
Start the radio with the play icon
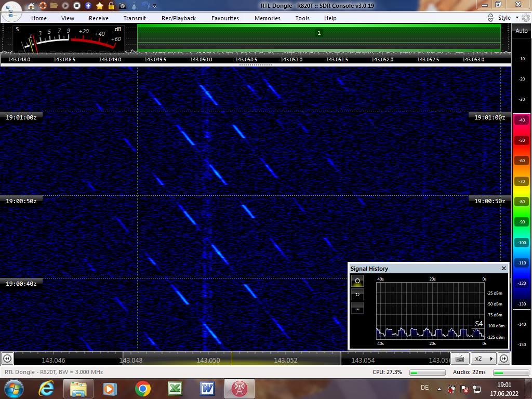[x=65, y=5]
